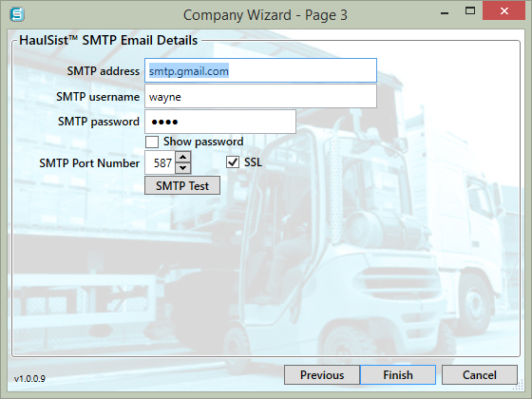Select the SMTP password field
The image size is (532, 399).
[x=220, y=122]
